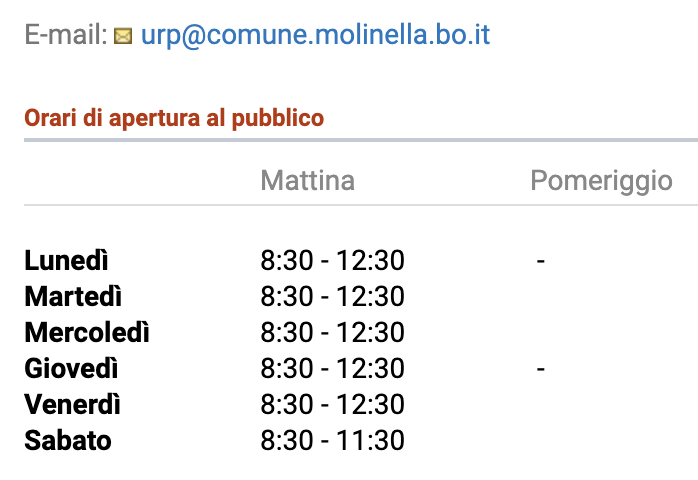Click Venerdì morning hours cell
This screenshot has height=480, width=698.
[x=333, y=404]
